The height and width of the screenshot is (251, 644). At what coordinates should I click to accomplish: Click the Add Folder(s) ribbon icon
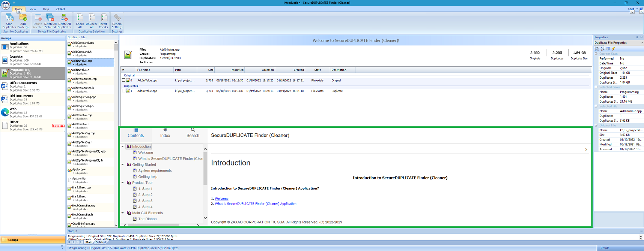(x=23, y=21)
